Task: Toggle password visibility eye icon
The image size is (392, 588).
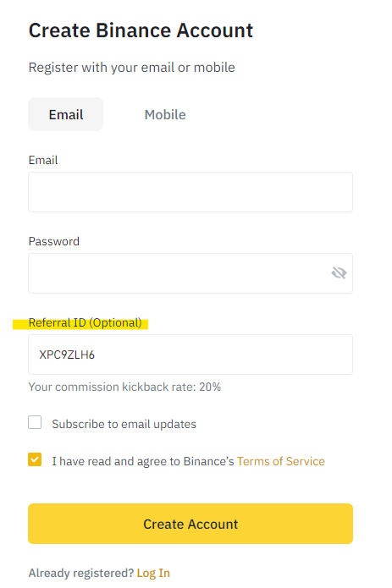Action: 339,272
